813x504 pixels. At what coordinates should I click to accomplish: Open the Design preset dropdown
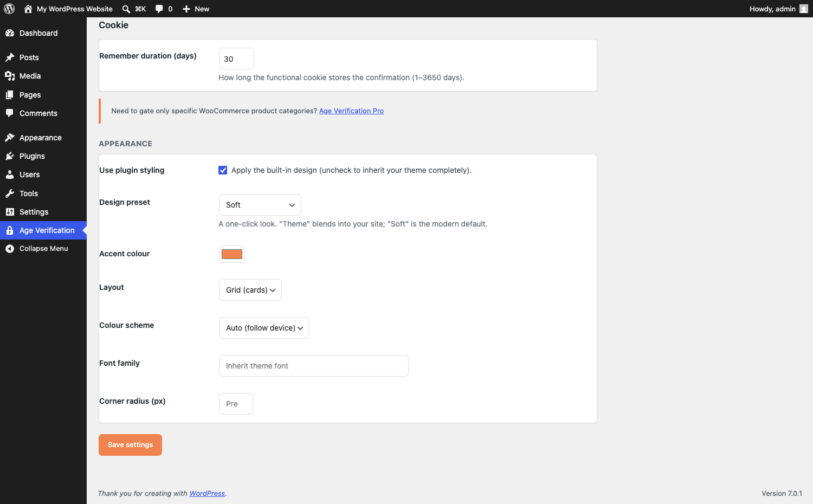coord(260,205)
